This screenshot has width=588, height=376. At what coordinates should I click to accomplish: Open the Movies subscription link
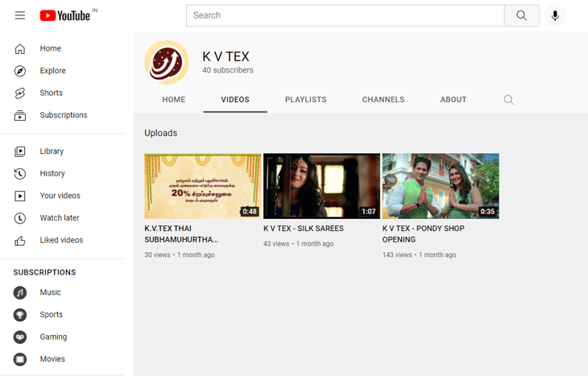(x=52, y=359)
